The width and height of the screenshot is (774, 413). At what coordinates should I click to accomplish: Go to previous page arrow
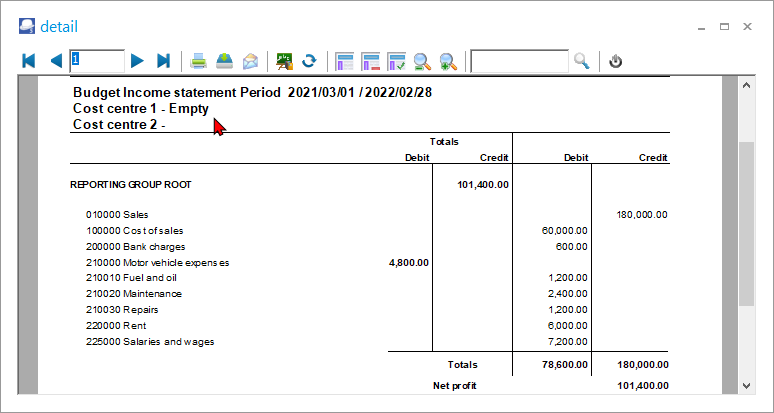tap(56, 61)
